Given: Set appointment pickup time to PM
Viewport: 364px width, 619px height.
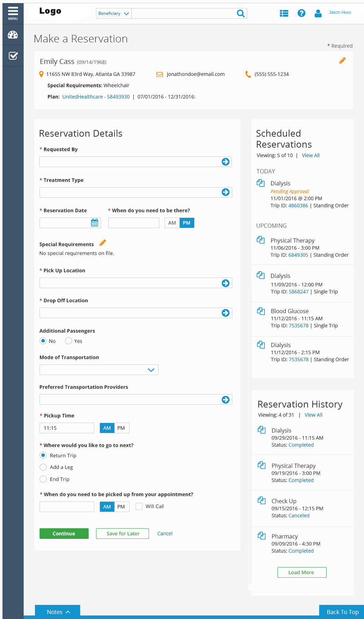Looking at the screenshot, I should pyautogui.click(x=121, y=507).
